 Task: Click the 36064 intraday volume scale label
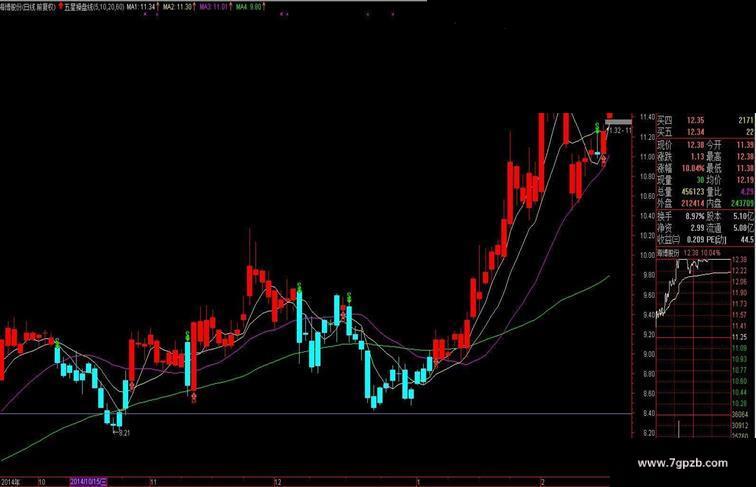[x=740, y=415]
